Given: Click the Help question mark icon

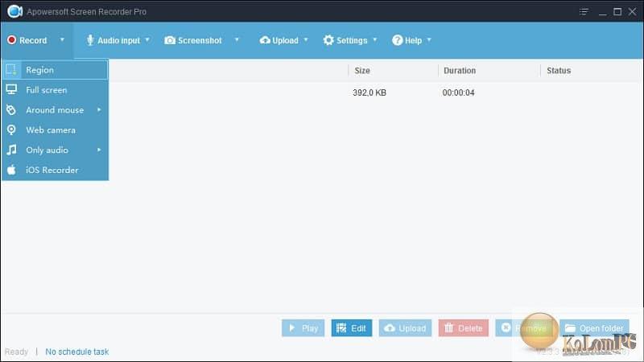Looking at the screenshot, I should (397, 40).
